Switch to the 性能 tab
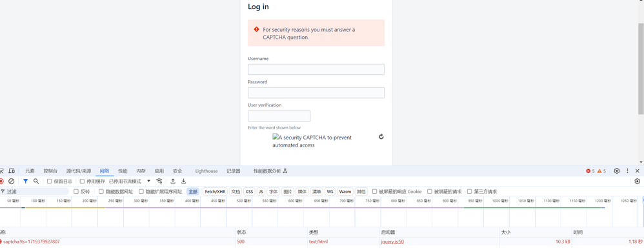 point(123,171)
